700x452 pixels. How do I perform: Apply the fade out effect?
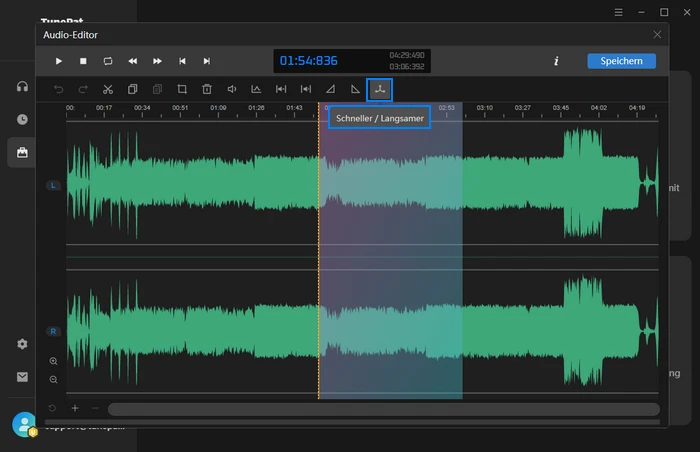355,89
